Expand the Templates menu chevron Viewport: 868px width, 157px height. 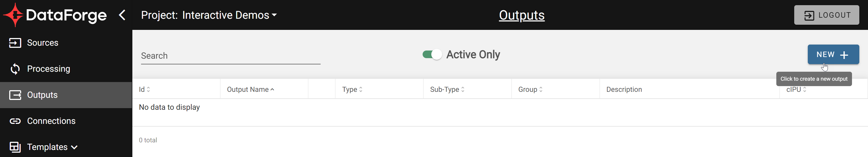point(75,147)
